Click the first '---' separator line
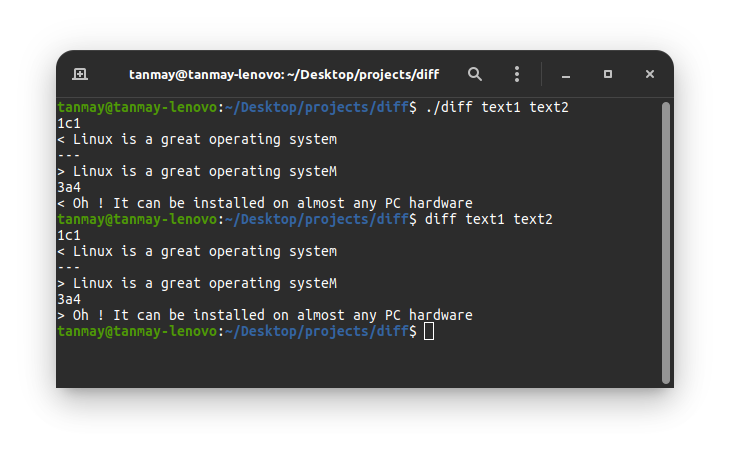730x450 pixels. coord(69,155)
